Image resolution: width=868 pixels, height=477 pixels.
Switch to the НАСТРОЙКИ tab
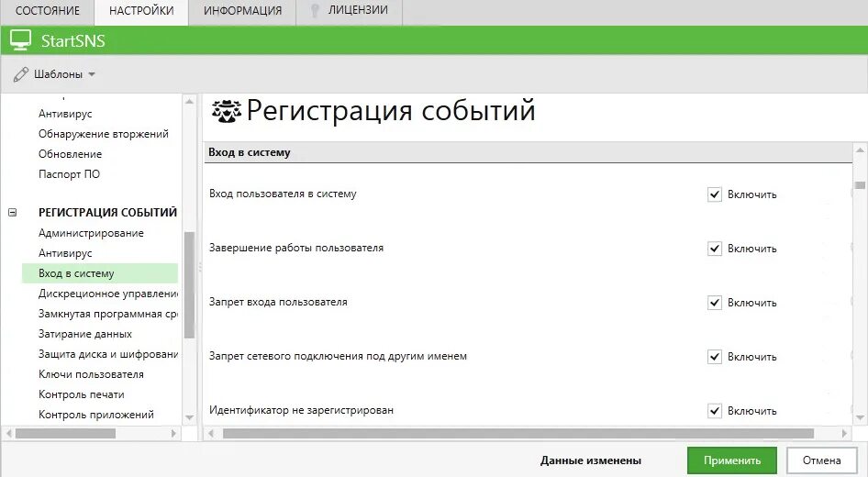141,11
